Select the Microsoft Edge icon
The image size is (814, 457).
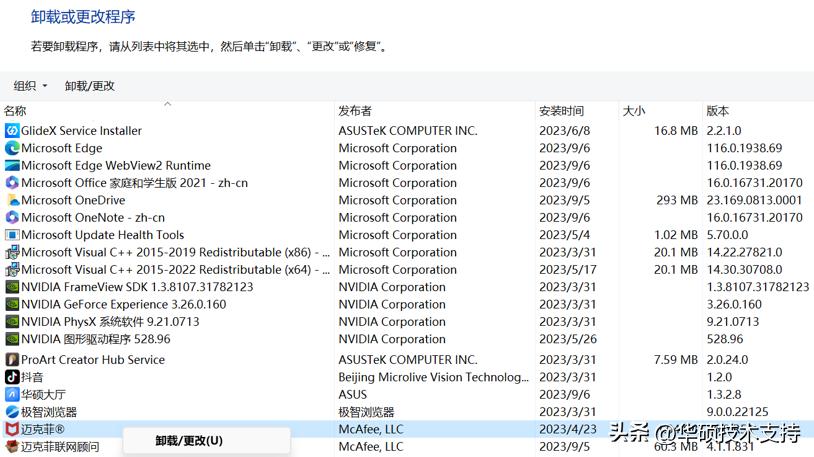(12, 148)
